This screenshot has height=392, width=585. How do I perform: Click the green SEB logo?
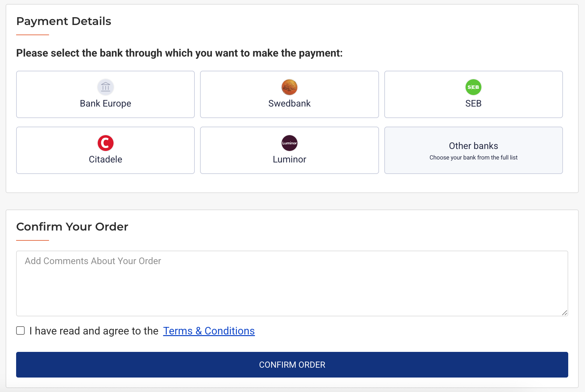pyautogui.click(x=473, y=87)
